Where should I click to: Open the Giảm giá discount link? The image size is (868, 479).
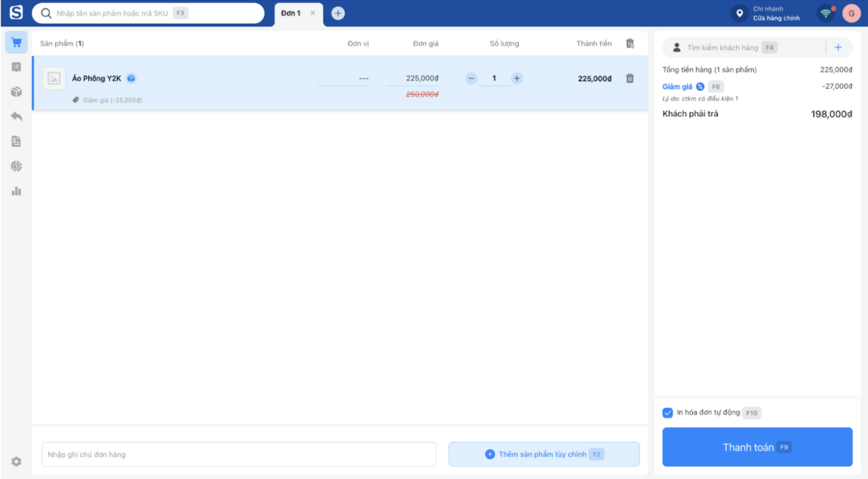point(677,86)
